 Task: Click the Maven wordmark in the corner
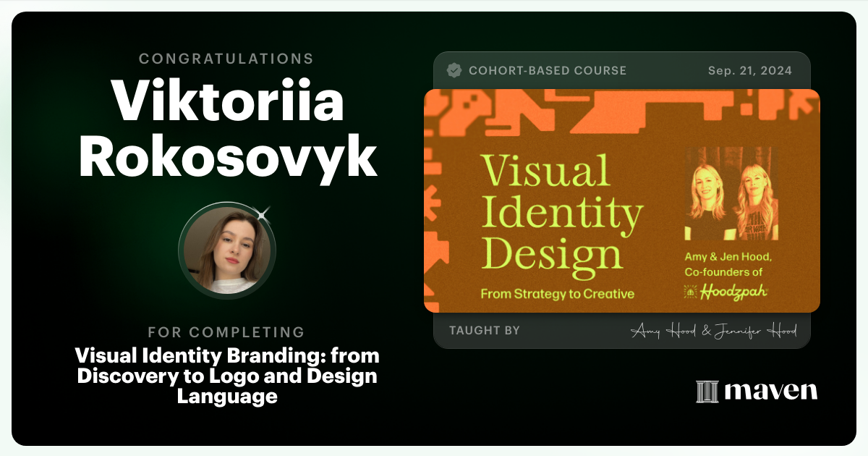click(770, 392)
